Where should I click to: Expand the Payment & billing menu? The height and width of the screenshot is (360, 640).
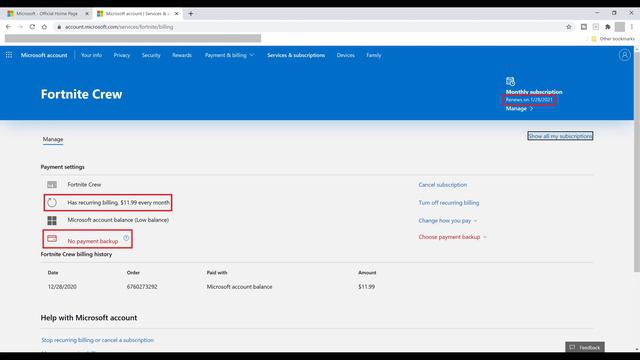click(229, 55)
